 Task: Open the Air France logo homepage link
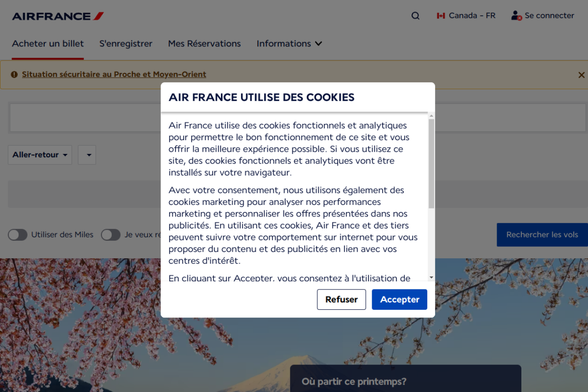58,16
